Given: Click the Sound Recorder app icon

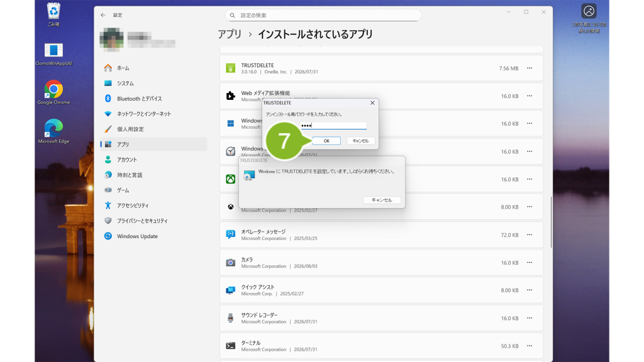Looking at the screenshot, I should coord(230,318).
